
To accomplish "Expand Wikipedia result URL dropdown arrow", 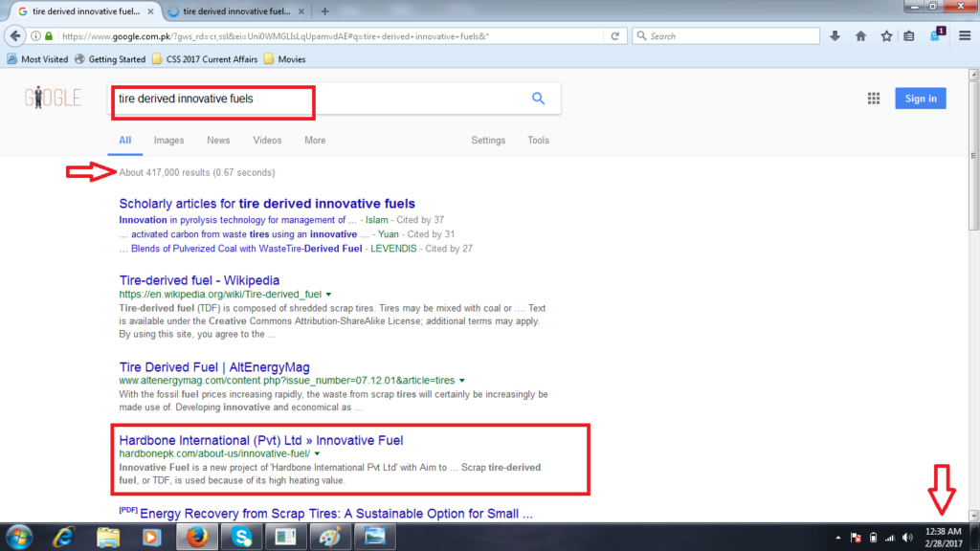I will [329, 295].
